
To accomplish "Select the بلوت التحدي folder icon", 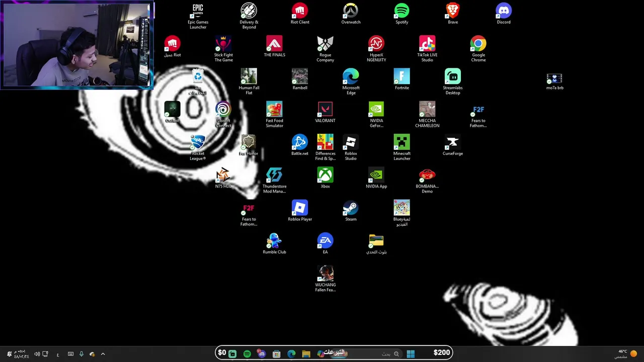I will [376, 244].
